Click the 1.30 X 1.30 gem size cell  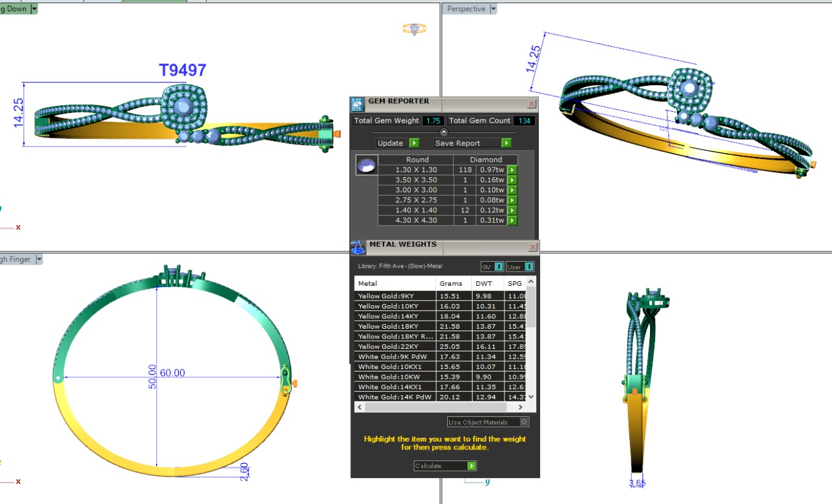[417, 170]
